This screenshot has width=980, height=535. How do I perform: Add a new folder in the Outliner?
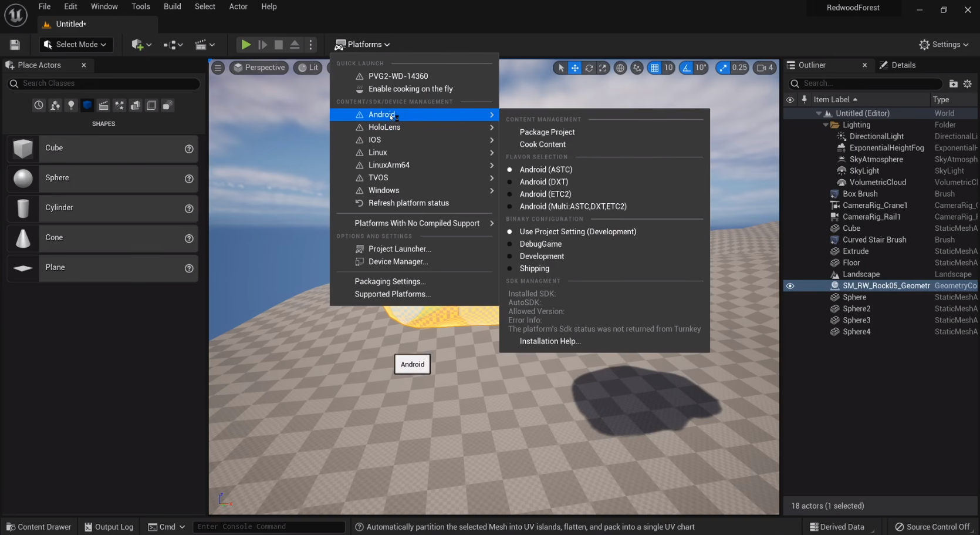[953, 84]
